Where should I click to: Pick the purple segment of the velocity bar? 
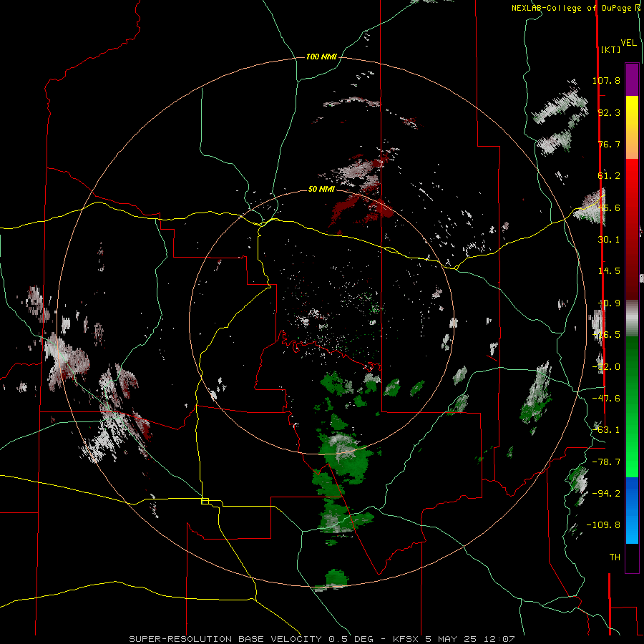632,79
